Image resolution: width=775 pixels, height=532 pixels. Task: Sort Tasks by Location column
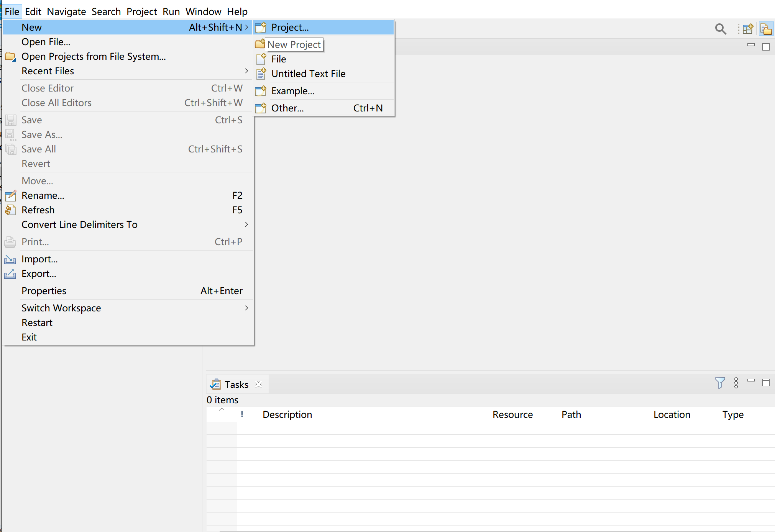pos(685,414)
